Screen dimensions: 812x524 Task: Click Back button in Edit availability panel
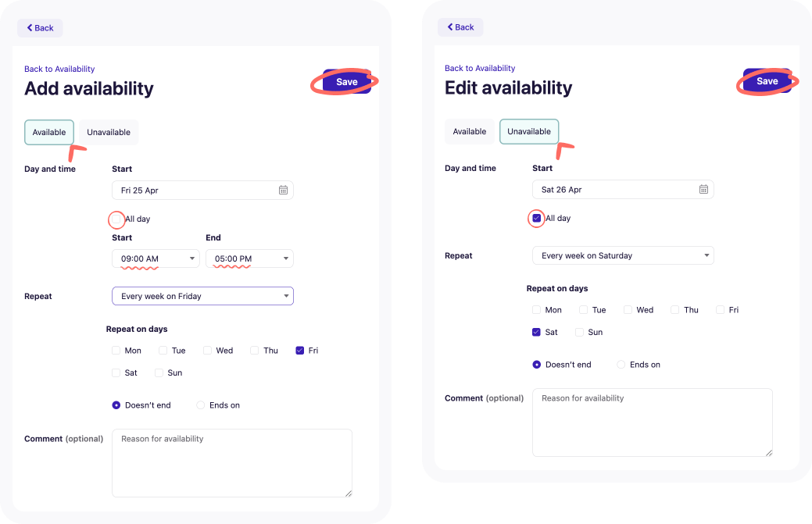click(x=460, y=27)
